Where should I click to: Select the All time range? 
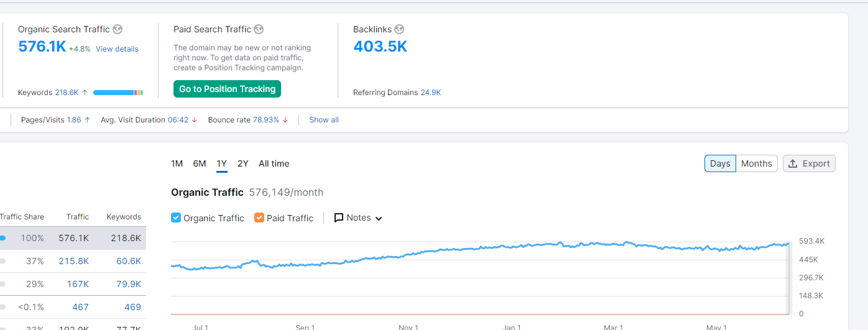[274, 163]
